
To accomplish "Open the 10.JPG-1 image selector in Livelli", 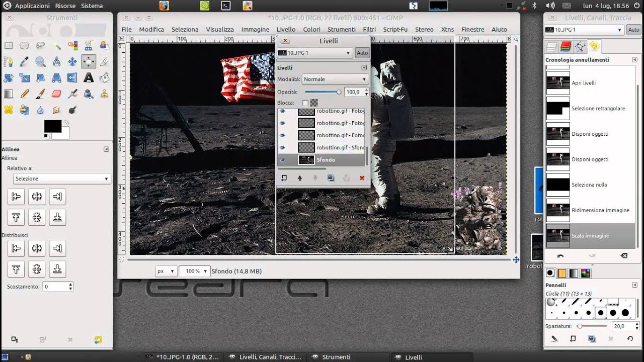I will (x=314, y=53).
